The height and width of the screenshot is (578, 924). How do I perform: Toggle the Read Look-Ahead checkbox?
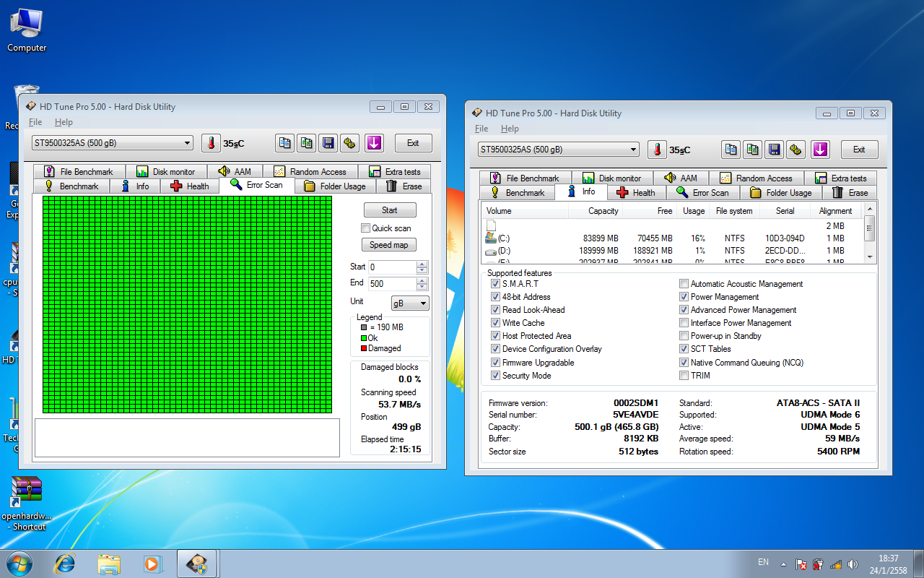point(495,310)
